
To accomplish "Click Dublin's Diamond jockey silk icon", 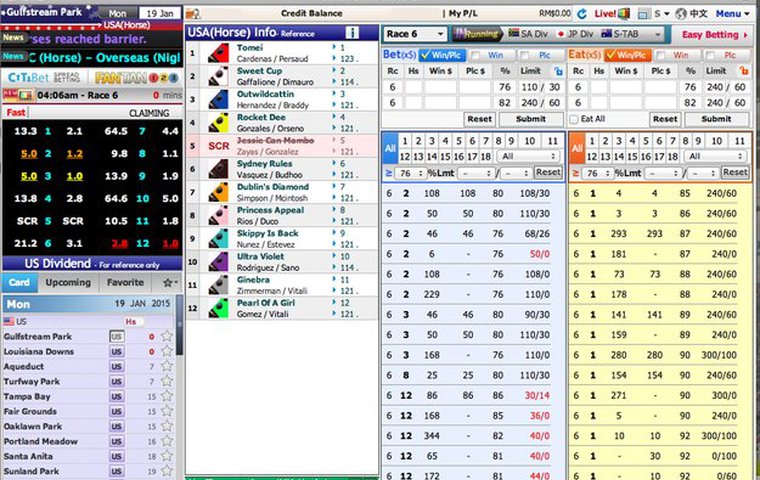I will pos(219,192).
